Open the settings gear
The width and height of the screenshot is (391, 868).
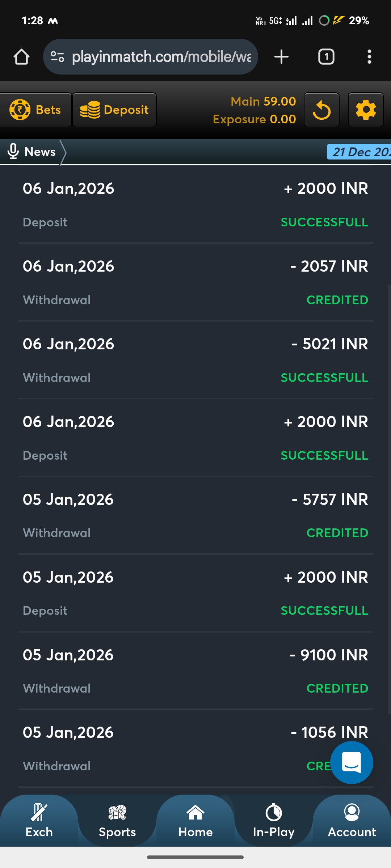click(366, 110)
